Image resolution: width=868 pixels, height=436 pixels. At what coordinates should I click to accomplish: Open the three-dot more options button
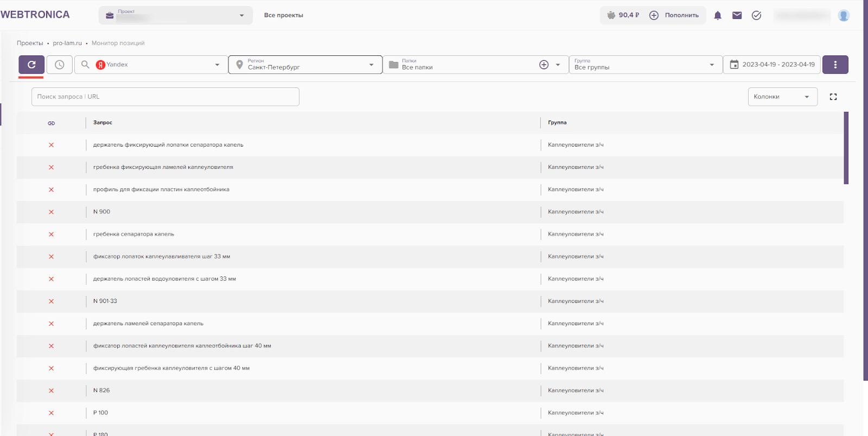(x=835, y=65)
